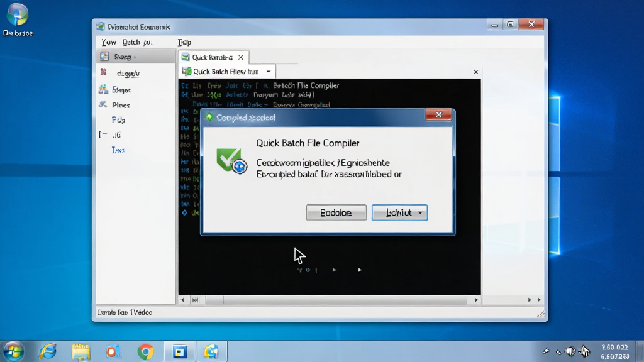Click the application title bar icon
This screenshot has width=644, height=362.
[x=101, y=26]
